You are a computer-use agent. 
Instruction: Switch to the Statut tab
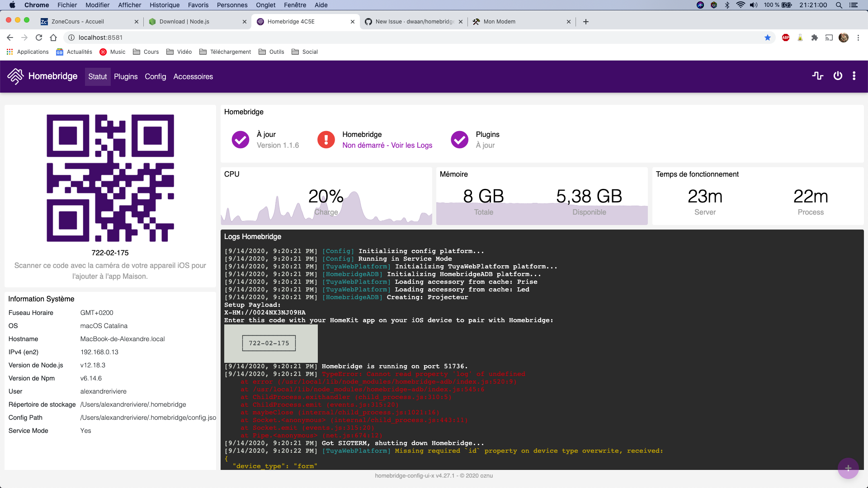click(x=98, y=77)
